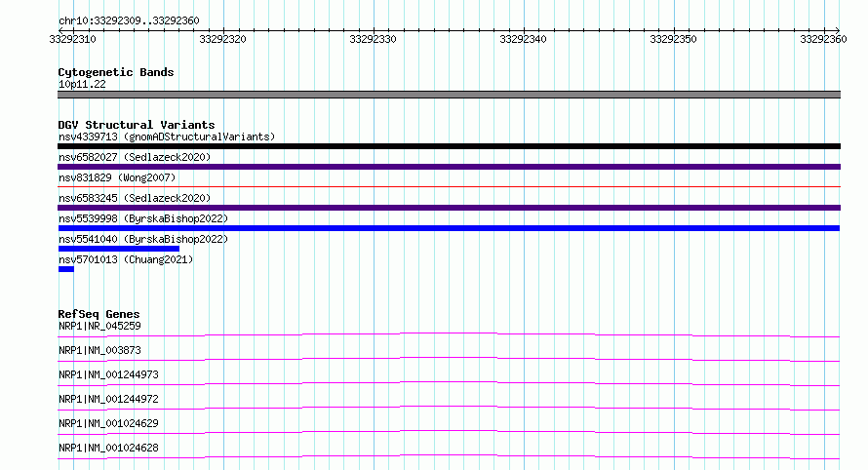Image resolution: width=868 pixels, height=470 pixels.
Task: Click the tiny blue nsv5701013 variant bar
Action: [66, 269]
